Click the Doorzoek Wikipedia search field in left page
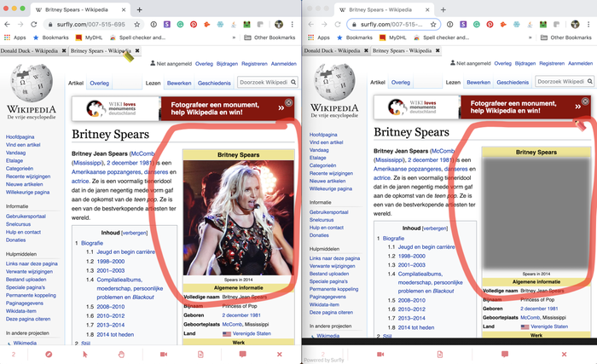597x364 pixels. [263, 83]
